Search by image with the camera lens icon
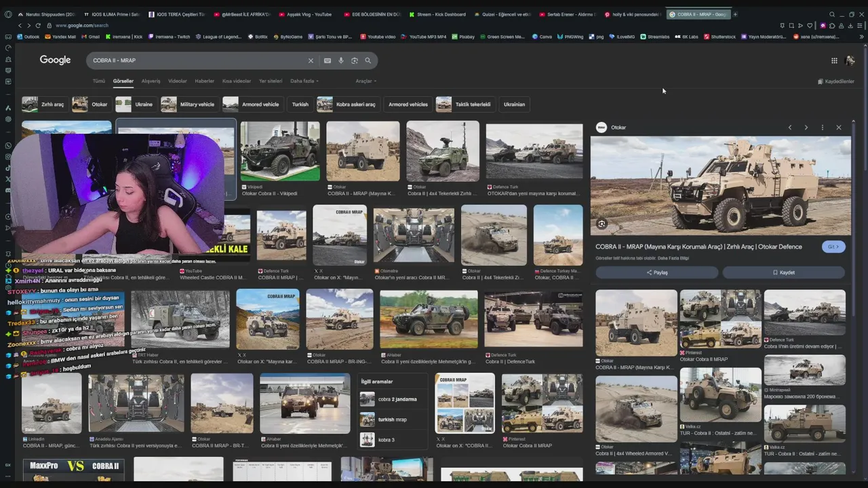This screenshot has width=868, height=488. pyautogui.click(x=355, y=60)
